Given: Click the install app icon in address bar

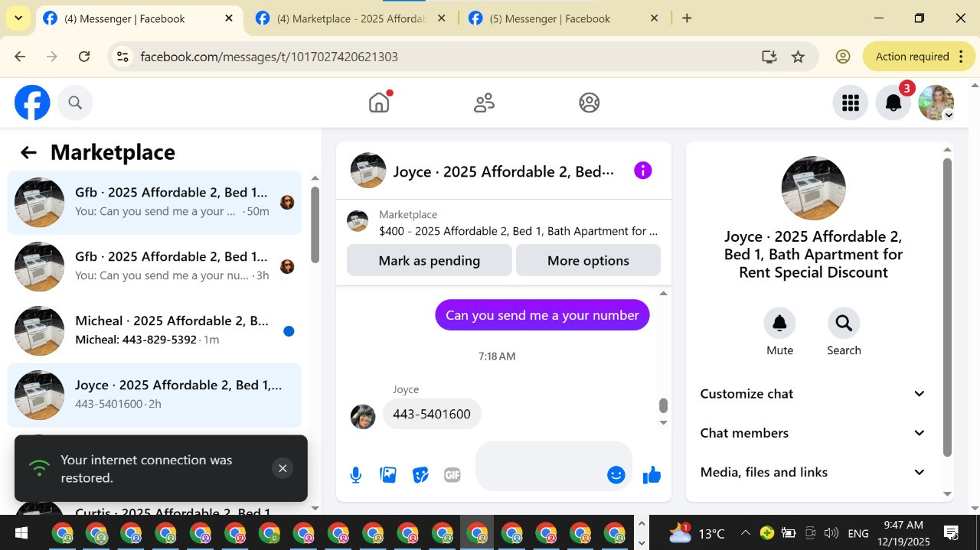Looking at the screenshot, I should point(769,57).
